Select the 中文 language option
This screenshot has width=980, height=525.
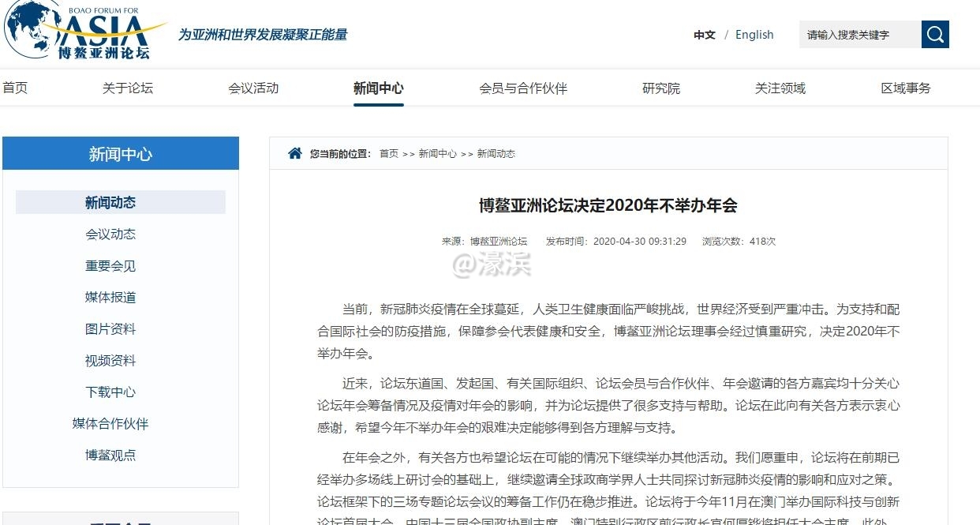tap(703, 34)
